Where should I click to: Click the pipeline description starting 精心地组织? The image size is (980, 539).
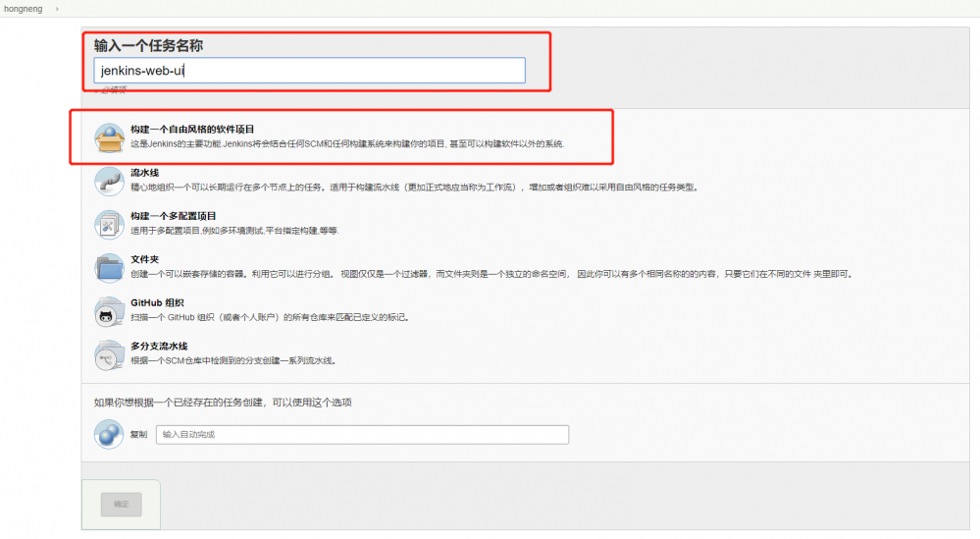click(x=414, y=187)
